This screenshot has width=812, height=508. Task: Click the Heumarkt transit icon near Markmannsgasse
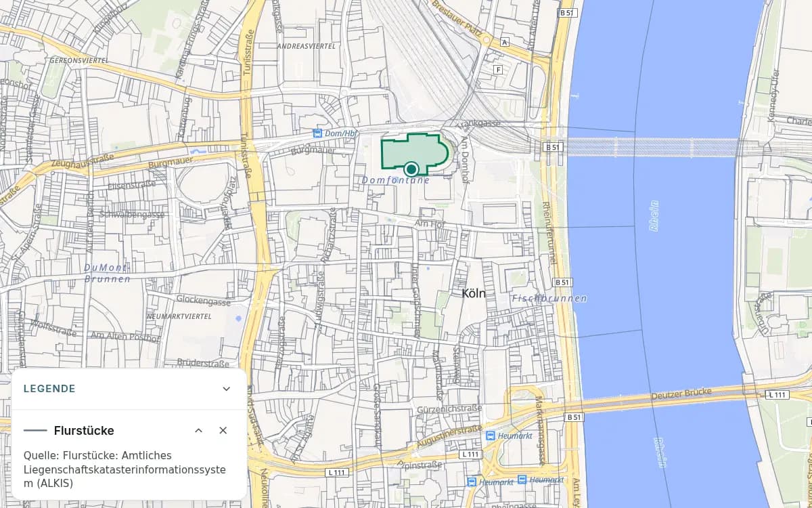click(522, 480)
